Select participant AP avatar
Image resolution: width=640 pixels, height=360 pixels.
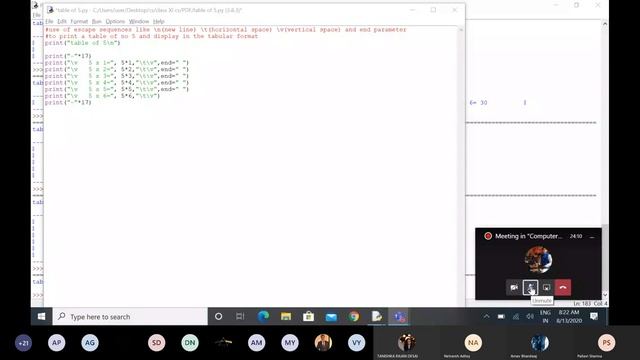click(56, 343)
